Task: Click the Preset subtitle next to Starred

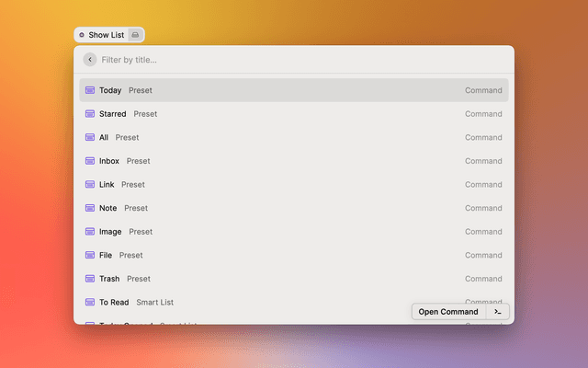Action: pos(145,114)
